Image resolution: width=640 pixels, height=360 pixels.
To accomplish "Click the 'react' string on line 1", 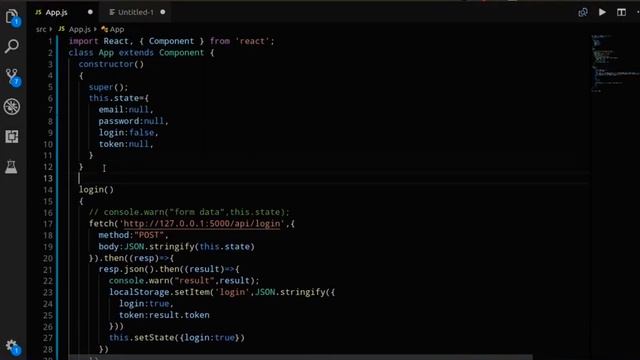I will pyautogui.click(x=252, y=41).
